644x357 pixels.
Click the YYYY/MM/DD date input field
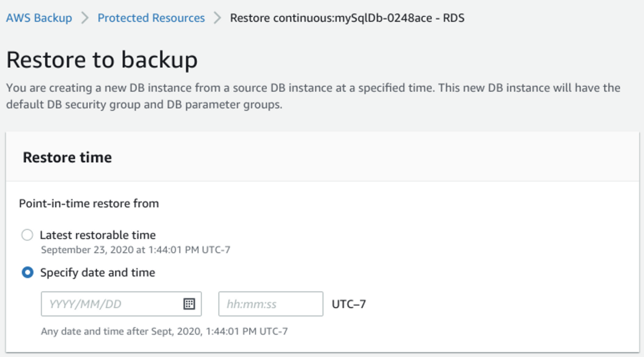coord(121,304)
